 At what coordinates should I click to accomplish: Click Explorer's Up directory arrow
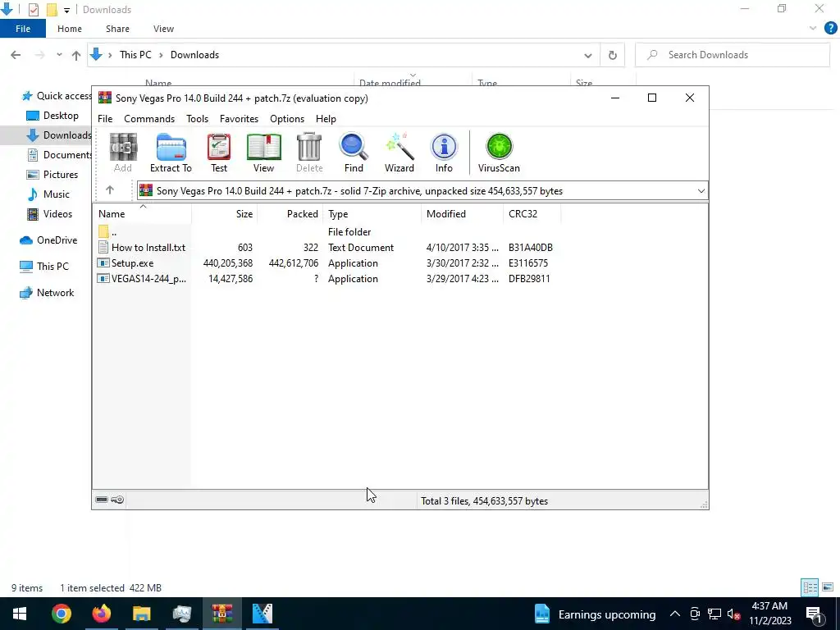pyautogui.click(x=76, y=55)
